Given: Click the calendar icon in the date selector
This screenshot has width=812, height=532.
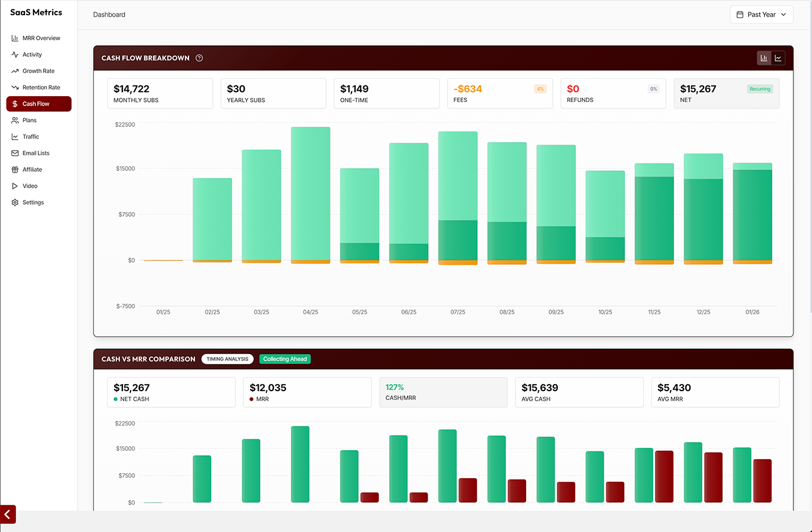Looking at the screenshot, I should 740,14.
